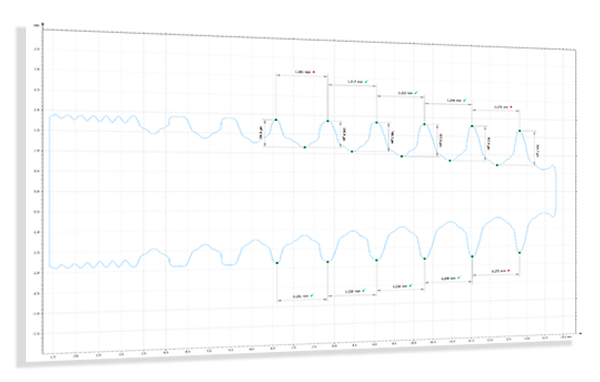
Task: Click green check on fourth lower pitch dimension
Action: coord(459,278)
